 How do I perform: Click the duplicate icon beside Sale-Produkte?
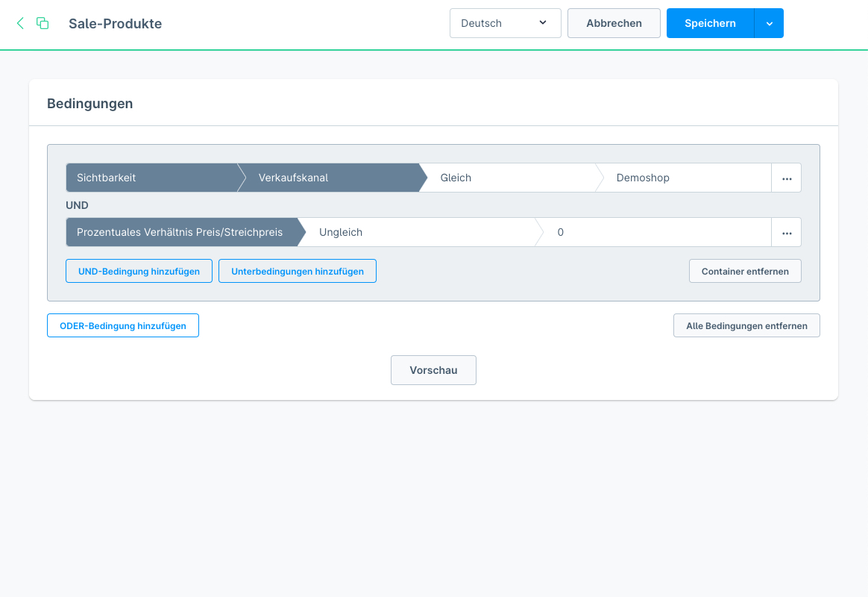click(x=43, y=23)
